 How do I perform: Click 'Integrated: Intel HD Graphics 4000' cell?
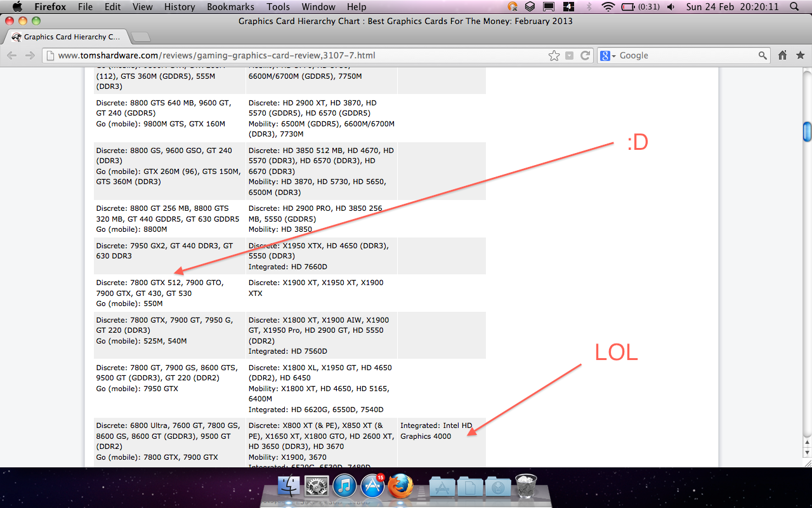tap(442, 443)
